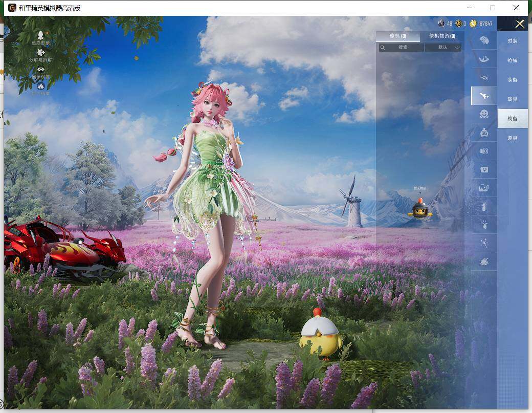Toggle the eye display settings icon

[x=41, y=69]
